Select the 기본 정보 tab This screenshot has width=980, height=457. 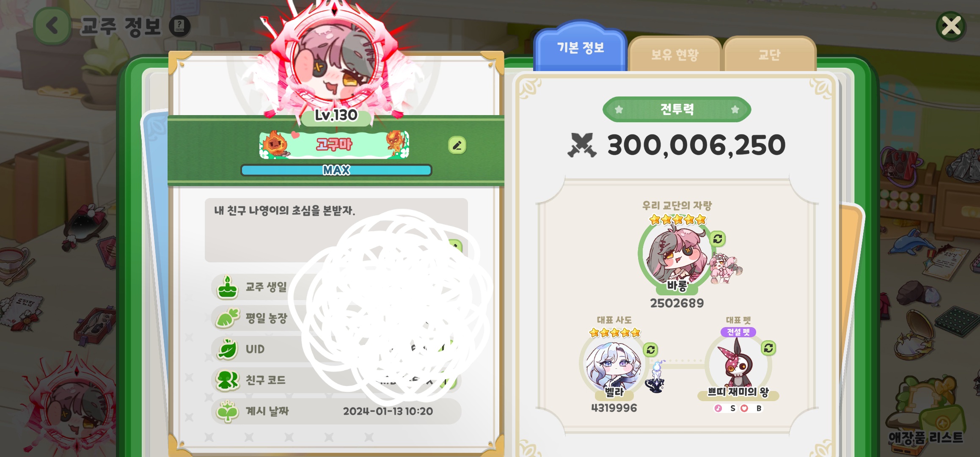[580, 47]
